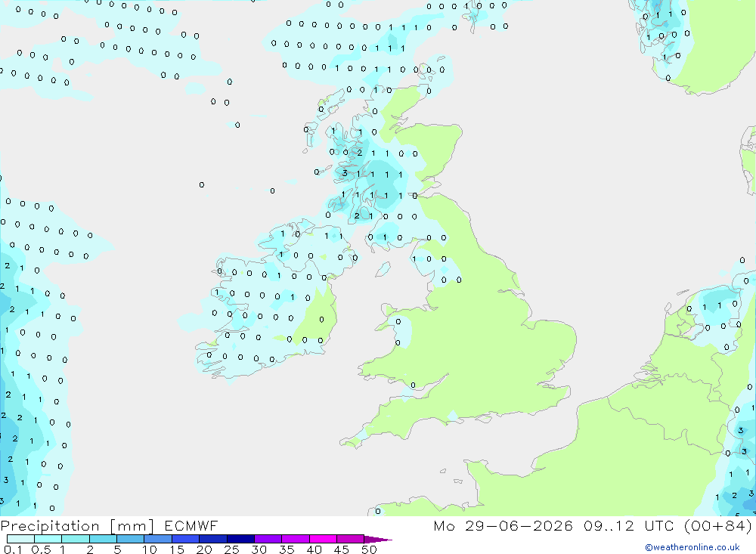
Task: Click the "50" legend scale label
Action: (x=369, y=549)
